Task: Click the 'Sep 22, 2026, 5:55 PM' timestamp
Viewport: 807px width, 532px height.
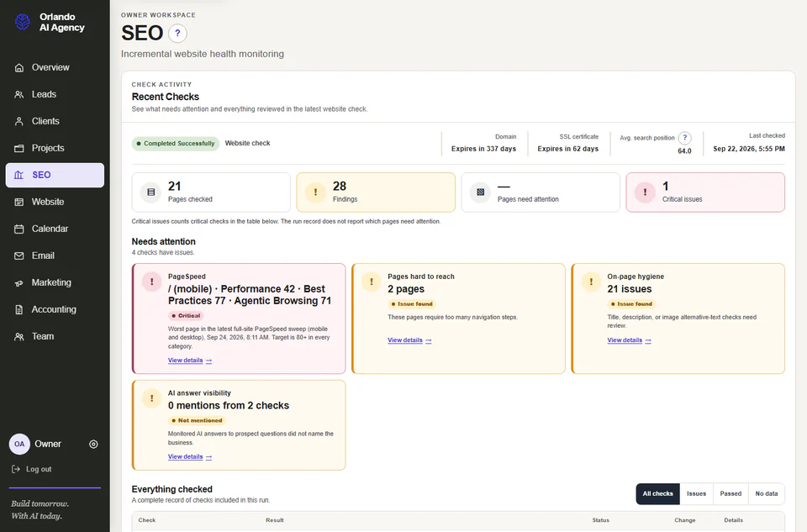Action: coord(749,150)
